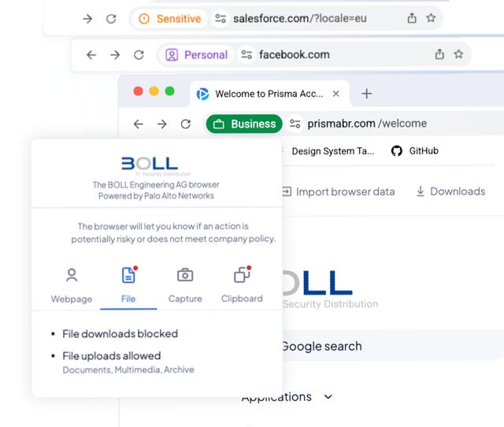
Task: Open Downloads link
Action: (x=450, y=191)
